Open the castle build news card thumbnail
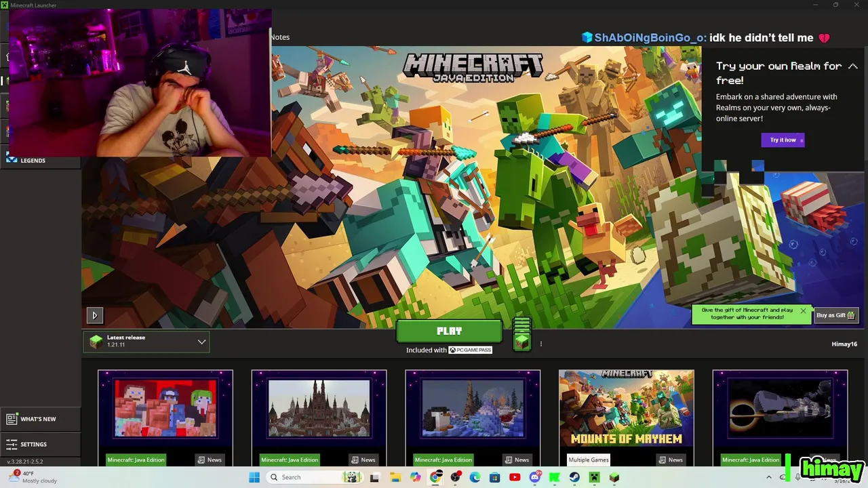Image resolution: width=868 pixels, height=488 pixels. pos(319,408)
